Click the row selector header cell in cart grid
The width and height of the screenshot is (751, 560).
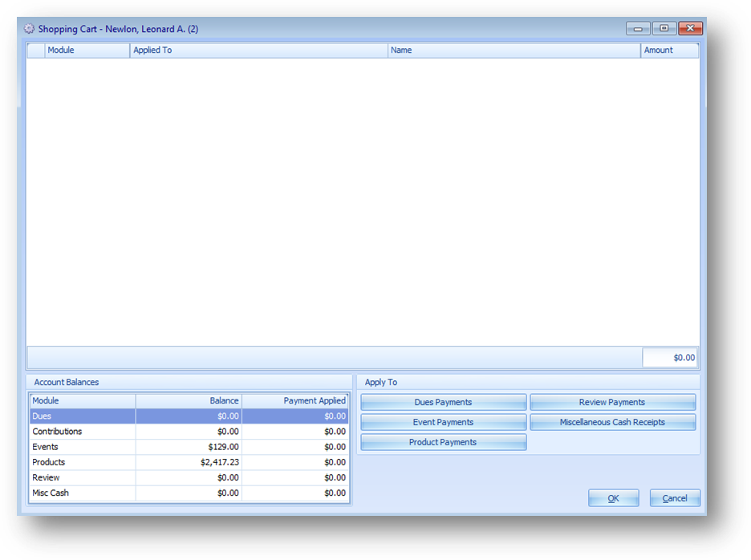[x=36, y=51]
